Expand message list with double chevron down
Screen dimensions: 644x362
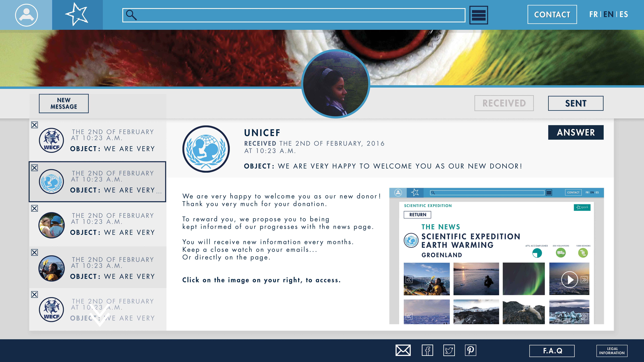pos(100,315)
